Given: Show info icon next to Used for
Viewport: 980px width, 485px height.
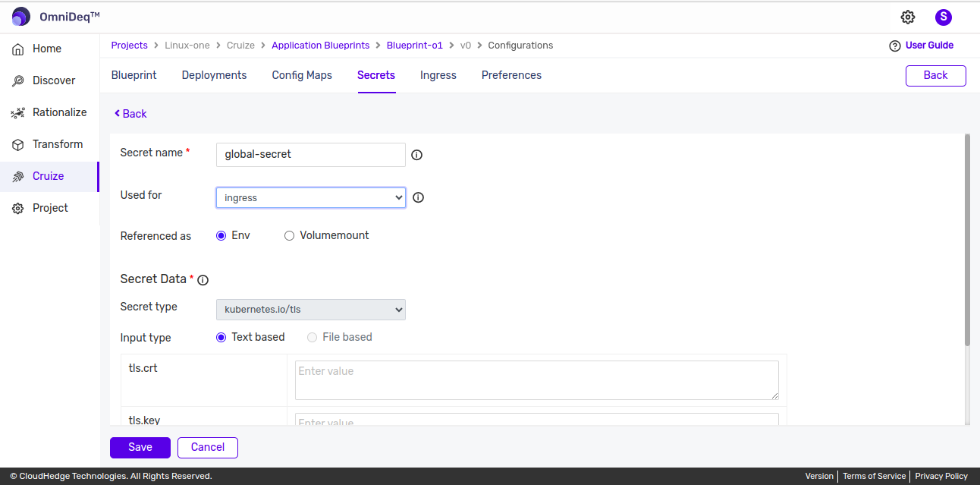Looking at the screenshot, I should [418, 197].
